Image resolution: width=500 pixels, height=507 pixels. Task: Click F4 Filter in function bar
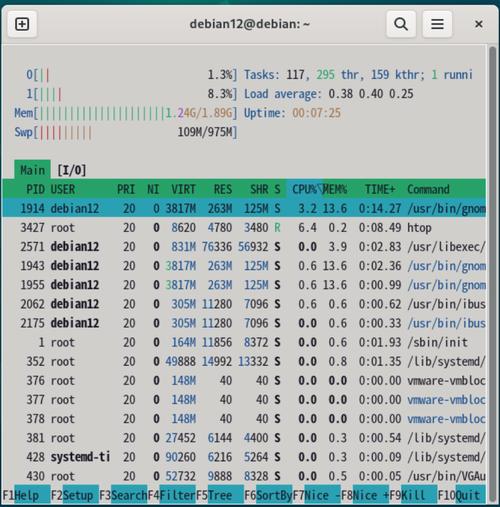[172, 495]
